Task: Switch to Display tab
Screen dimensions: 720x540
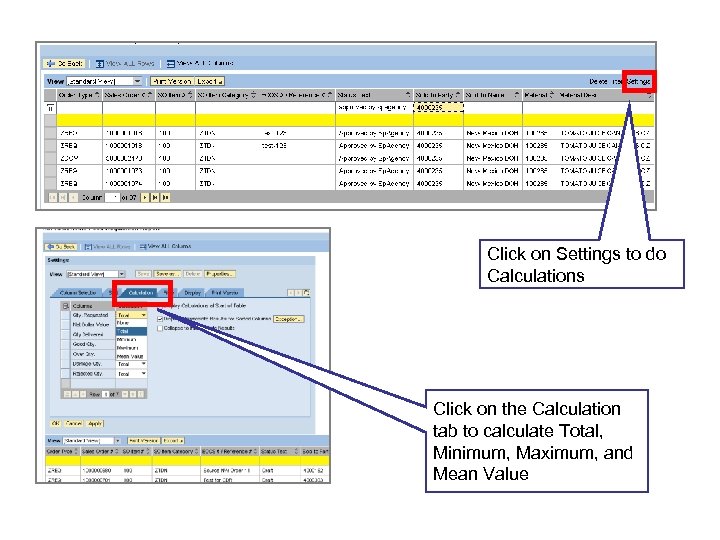Action: 192,292
